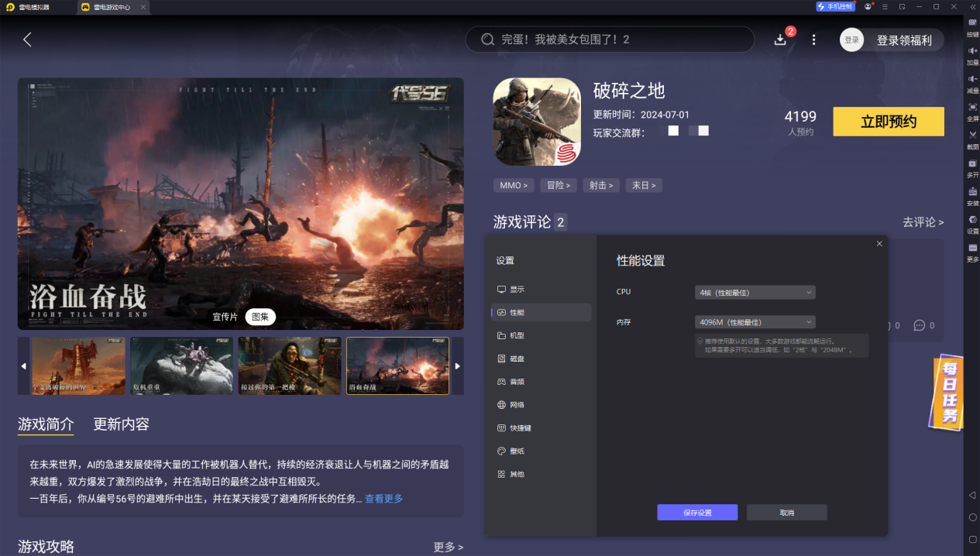Open the downloads icon with badge 2

coord(781,39)
